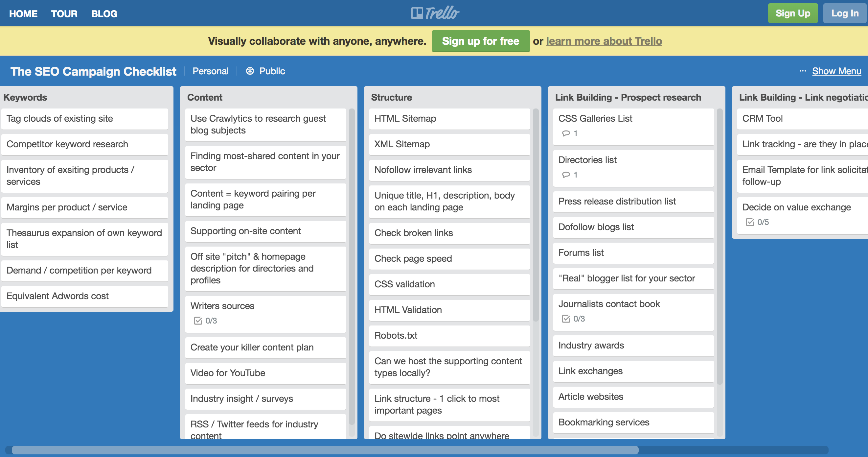The width and height of the screenshot is (868, 457).
Task: Click the Personal visibility dropdown
Action: click(210, 71)
